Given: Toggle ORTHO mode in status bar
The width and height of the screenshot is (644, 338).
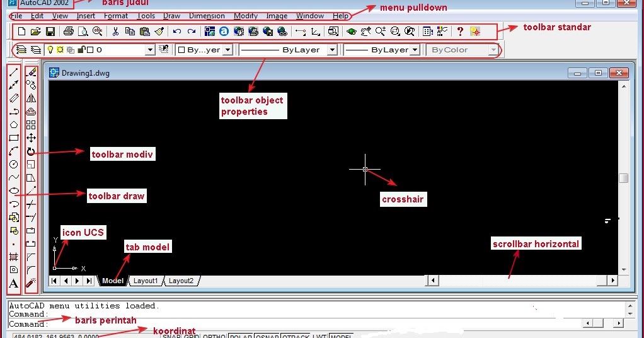Looking at the screenshot, I should 214,336.
